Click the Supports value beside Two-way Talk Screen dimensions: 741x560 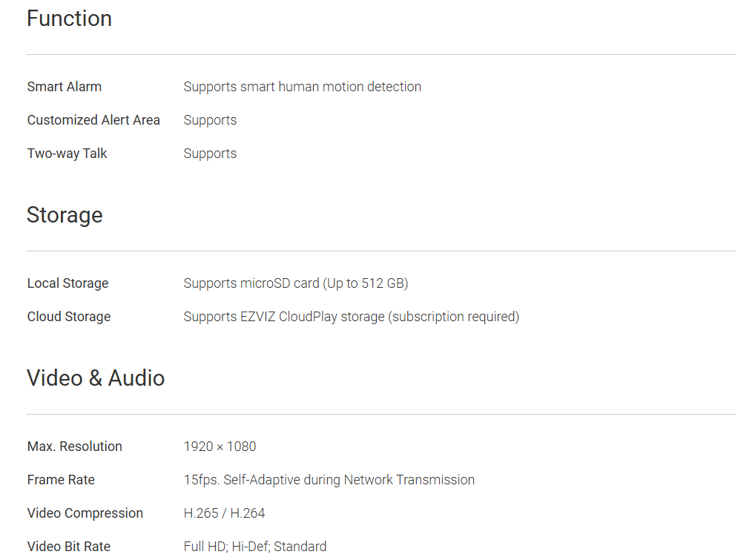coord(210,154)
